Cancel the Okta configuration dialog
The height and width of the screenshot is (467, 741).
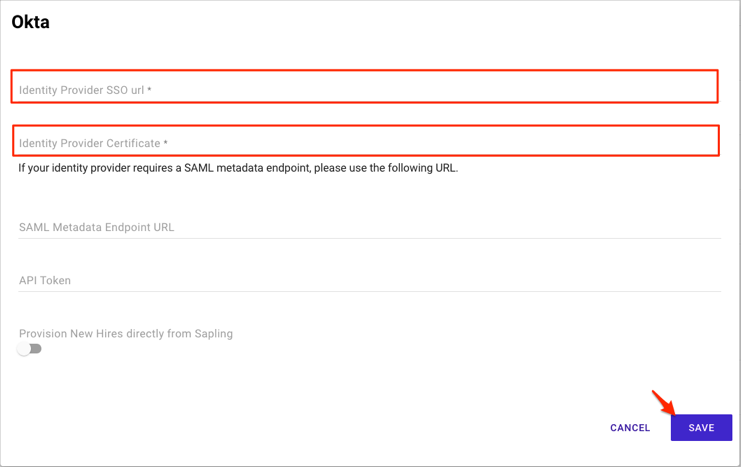coord(630,428)
